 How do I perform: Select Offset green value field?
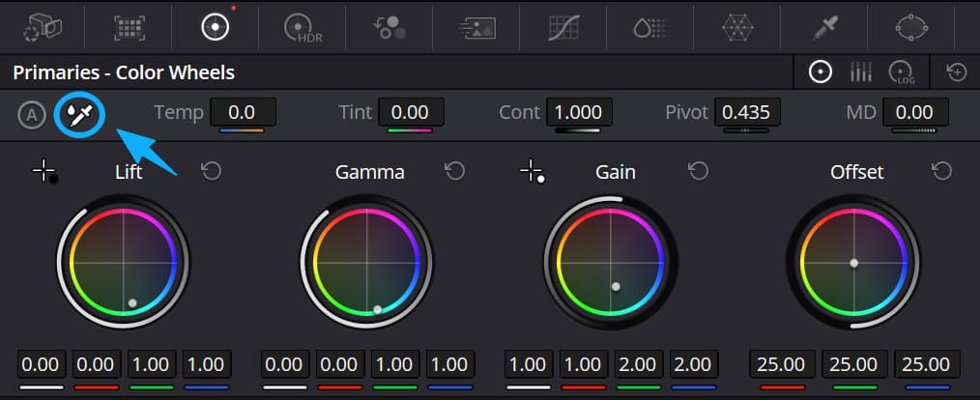tap(853, 364)
